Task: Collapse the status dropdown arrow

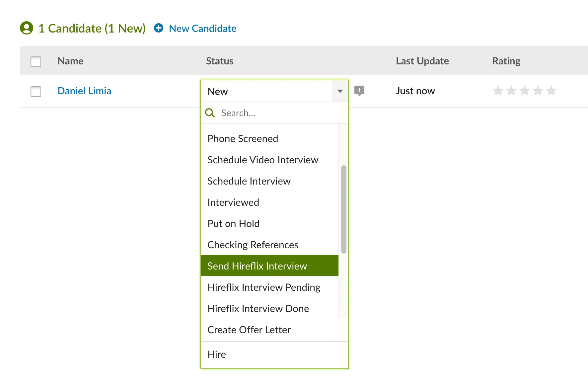Action: click(x=340, y=91)
